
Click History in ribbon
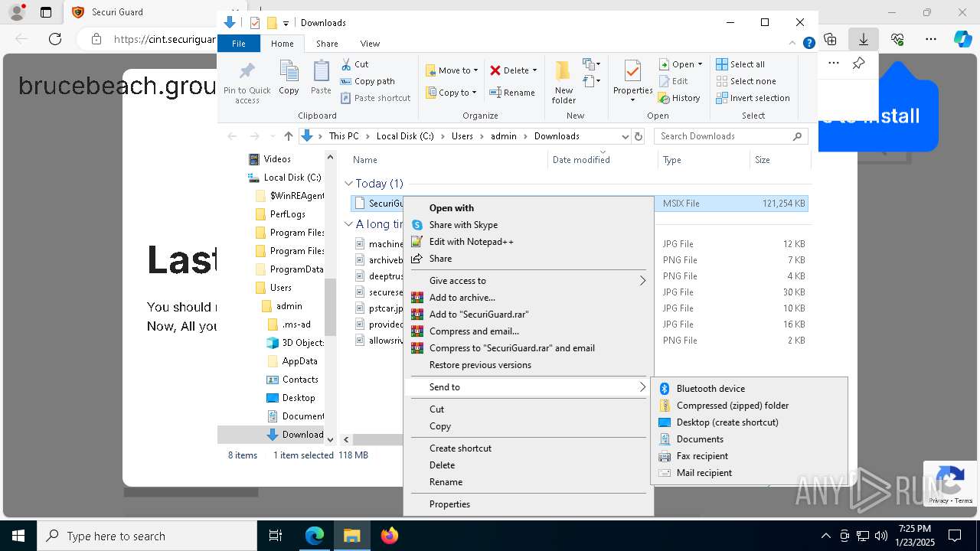point(679,98)
